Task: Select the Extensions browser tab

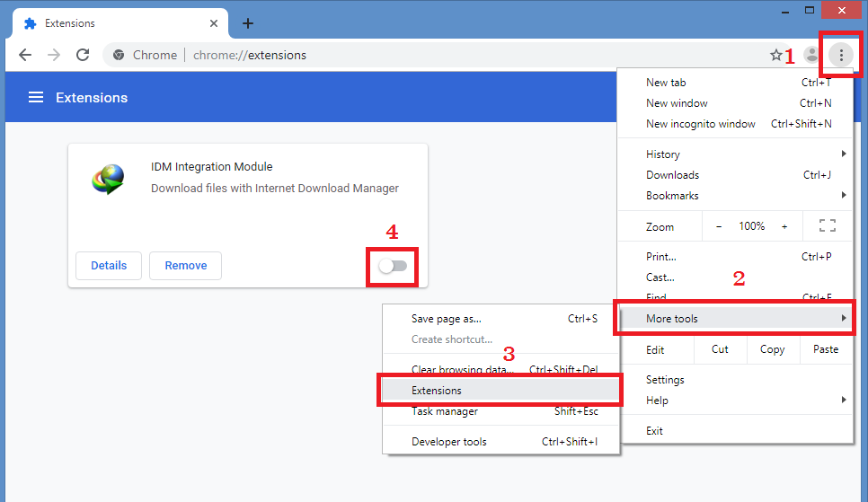Action: pos(119,24)
